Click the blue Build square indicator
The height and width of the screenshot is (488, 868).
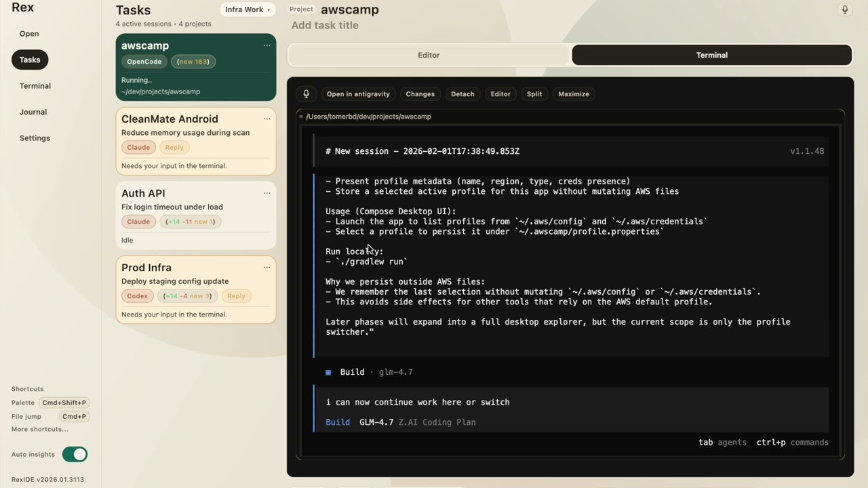point(328,372)
